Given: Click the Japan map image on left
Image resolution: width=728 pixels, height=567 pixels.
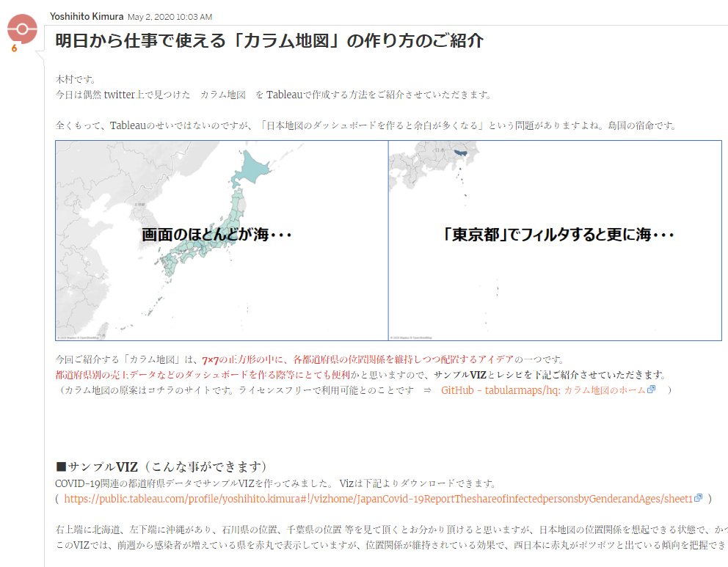Looking at the screenshot, I should 222,241.
